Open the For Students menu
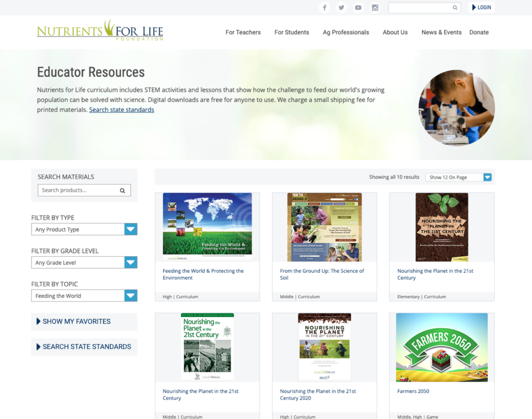Viewport: 532px width, 419px height. tap(291, 32)
